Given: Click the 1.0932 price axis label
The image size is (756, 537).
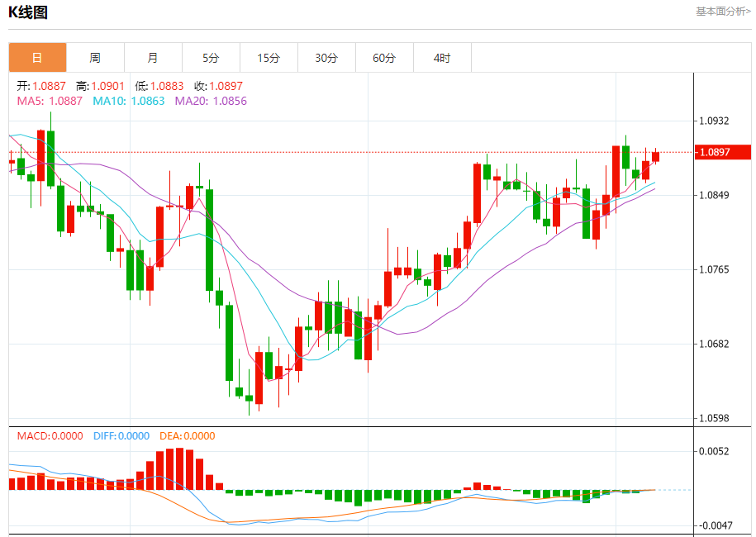Looking at the screenshot, I should [714, 121].
